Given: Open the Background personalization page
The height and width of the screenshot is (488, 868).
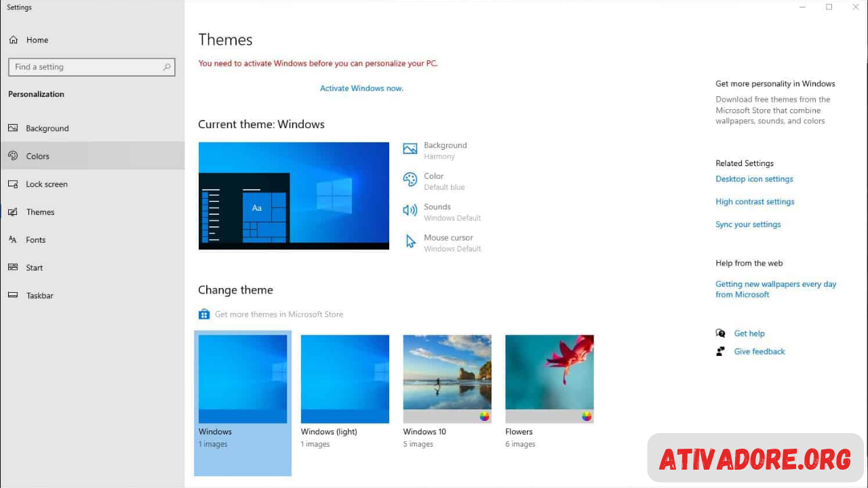Looking at the screenshot, I should coord(92,128).
